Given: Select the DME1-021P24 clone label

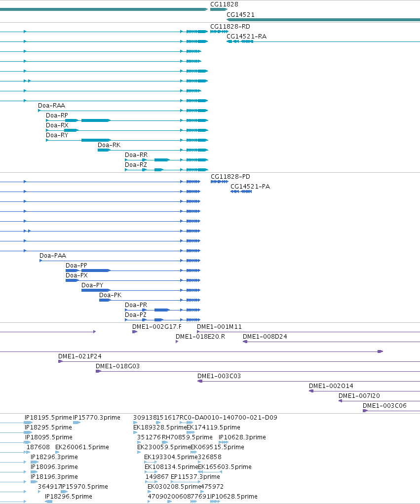Looking at the screenshot, I should coord(79,356).
